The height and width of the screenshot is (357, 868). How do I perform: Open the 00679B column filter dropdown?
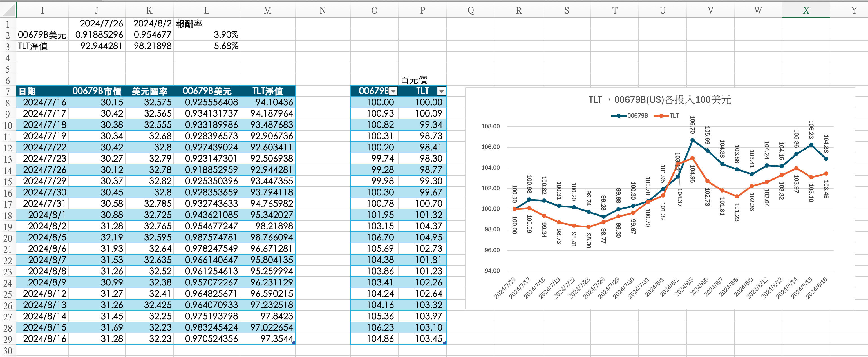[x=393, y=91]
